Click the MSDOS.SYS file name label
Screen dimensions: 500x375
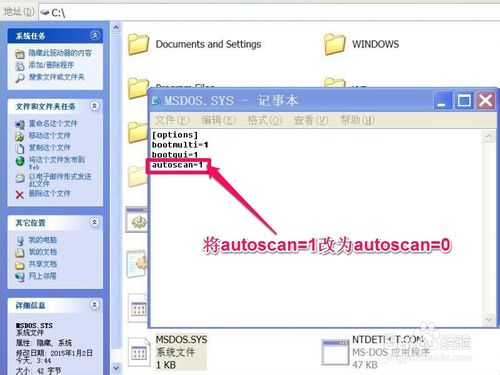[181, 340]
